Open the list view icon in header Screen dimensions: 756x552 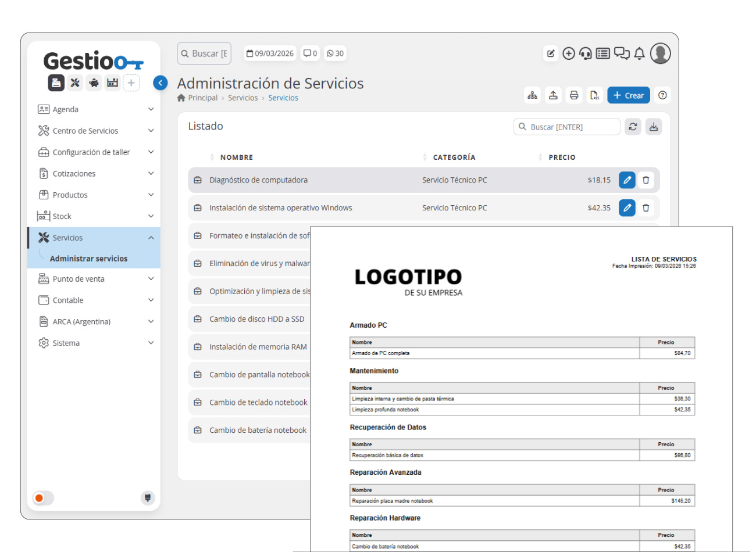click(603, 53)
